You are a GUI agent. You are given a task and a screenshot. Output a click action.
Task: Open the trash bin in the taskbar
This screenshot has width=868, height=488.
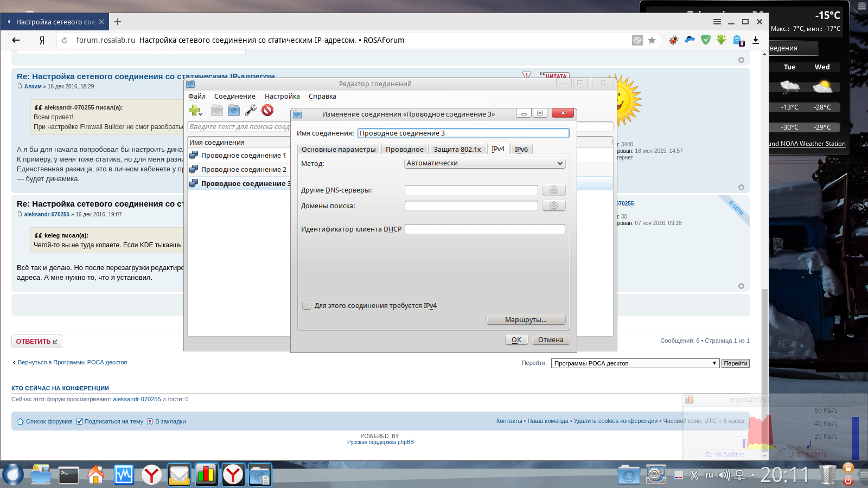point(827,474)
